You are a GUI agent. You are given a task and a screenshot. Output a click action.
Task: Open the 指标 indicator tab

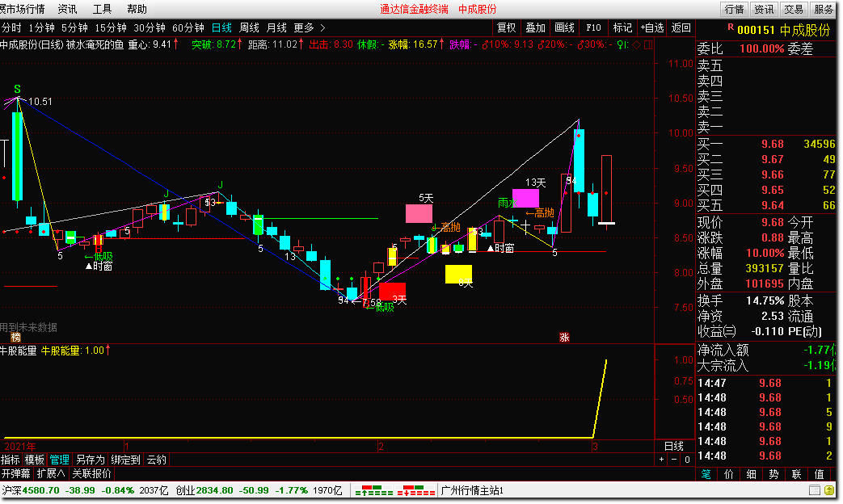pyautogui.click(x=11, y=460)
